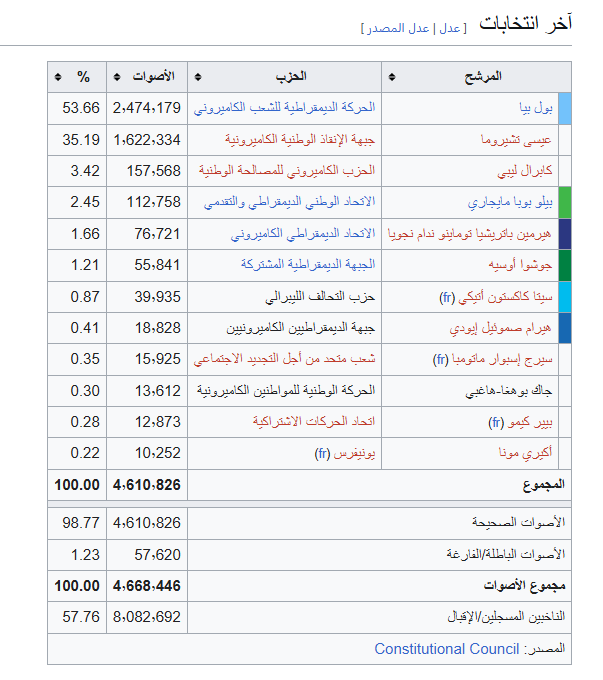Open French (fr) link beside سيتا كاكستون أتيكي
This screenshot has width=603, height=680.
[x=447, y=298]
